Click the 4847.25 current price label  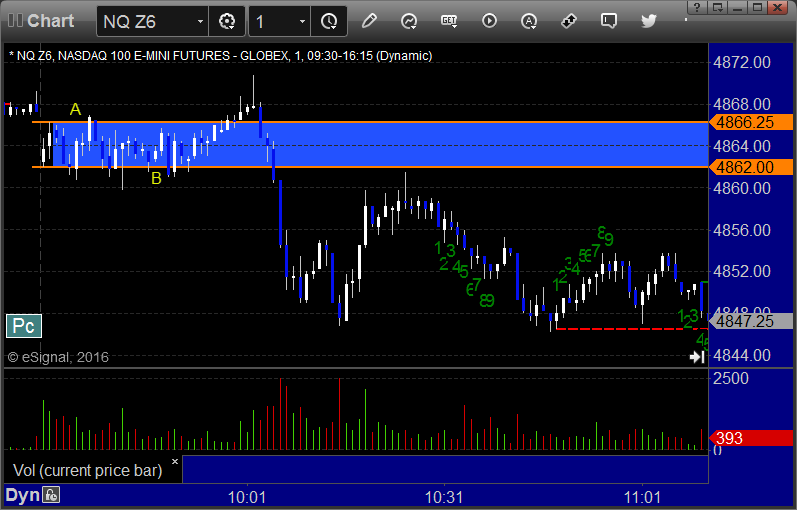[751, 321]
